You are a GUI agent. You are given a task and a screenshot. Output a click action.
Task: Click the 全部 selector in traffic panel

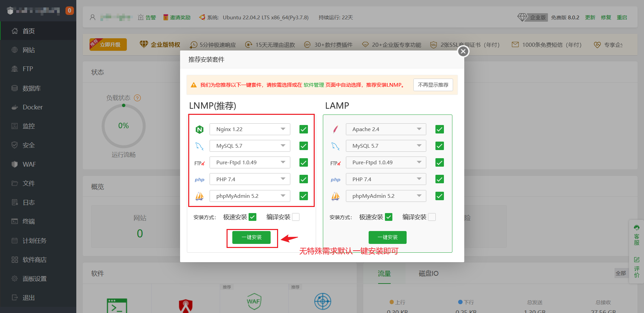pos(621,273)
